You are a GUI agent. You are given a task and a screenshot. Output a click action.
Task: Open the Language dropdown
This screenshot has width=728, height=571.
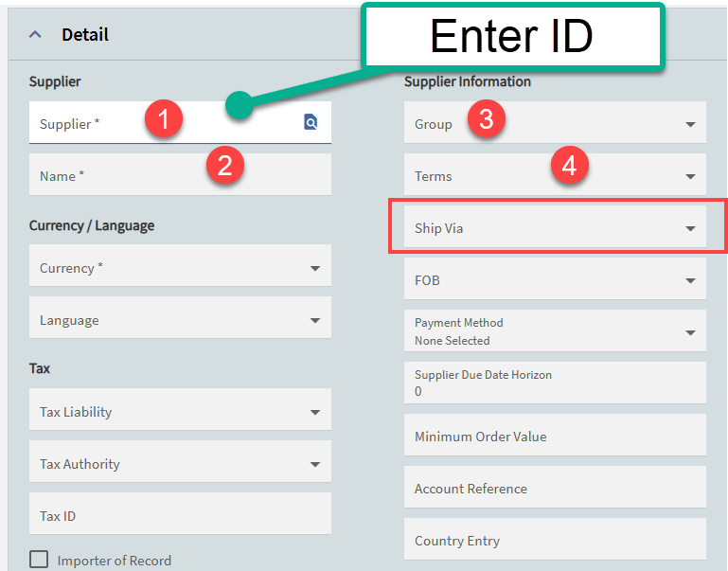(x=180, y=317)
